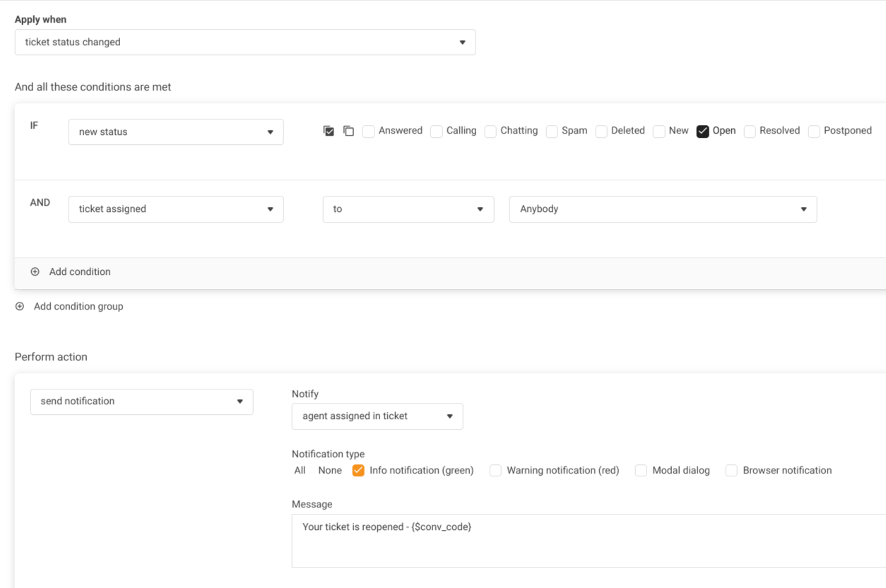The height and width of the screenshot is (588, 886).
Task: Tick the Spam status checkbox
Action: 552,131
